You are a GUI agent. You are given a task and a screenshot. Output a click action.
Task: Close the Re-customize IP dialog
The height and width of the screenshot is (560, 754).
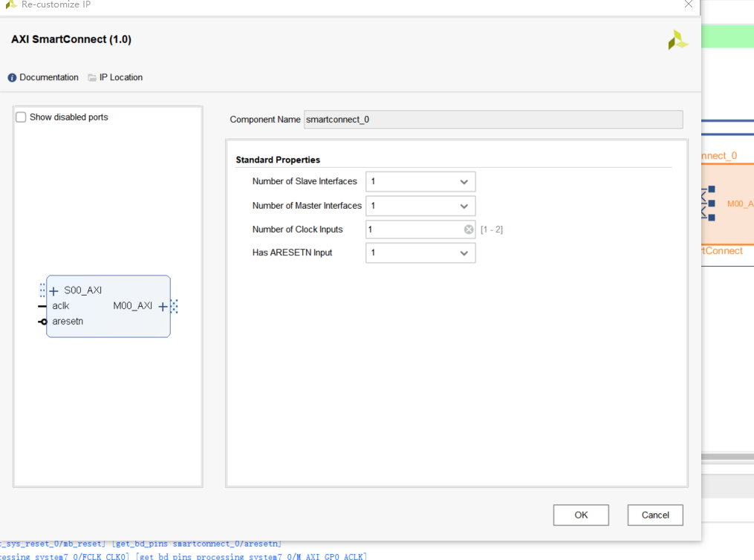pos(688,4)
